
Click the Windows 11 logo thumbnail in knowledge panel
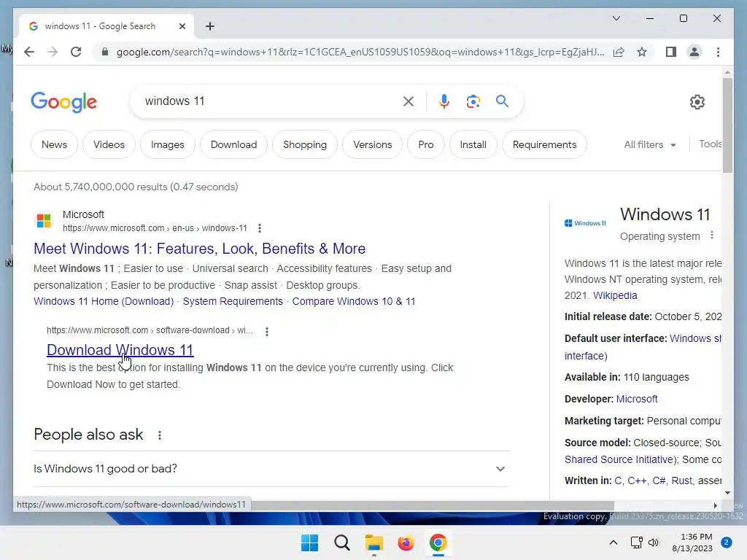point(585,223)
